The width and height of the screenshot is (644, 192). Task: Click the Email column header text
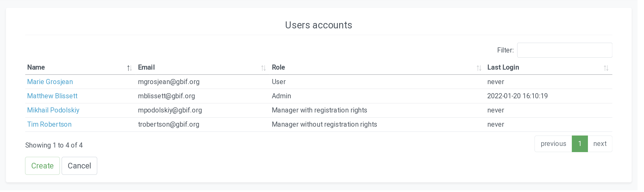coord(146,67)
